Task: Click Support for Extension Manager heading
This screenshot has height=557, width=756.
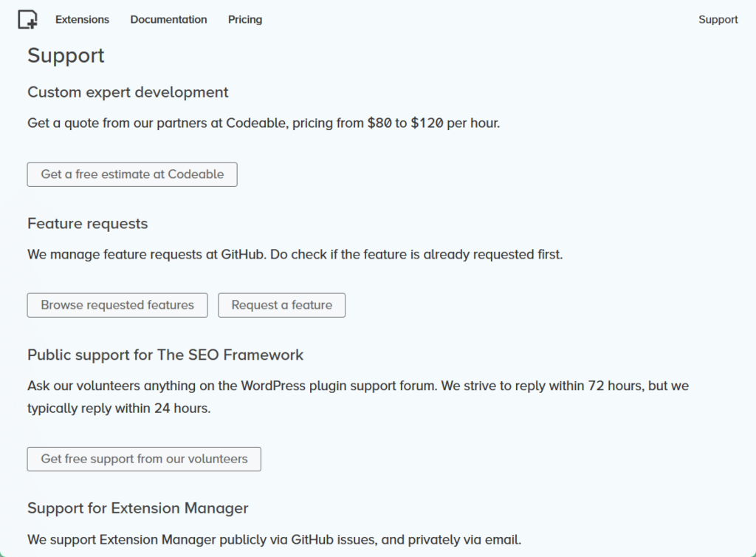Action: 138,508
